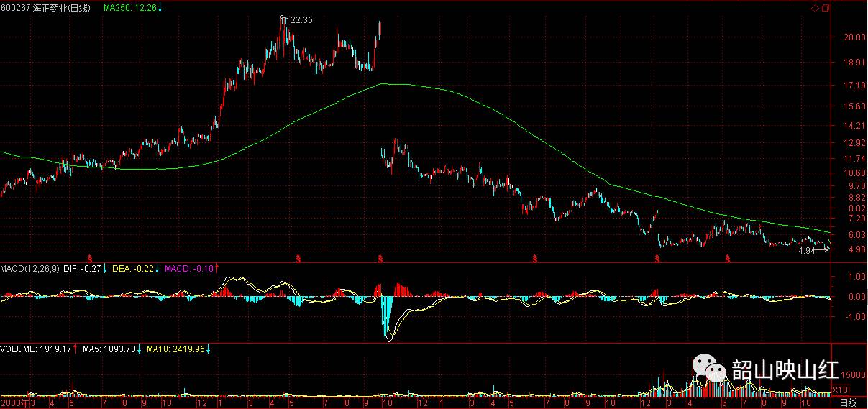Click the 22.35 high price marker
868x409 pixels.
click(x=302, y=20)
